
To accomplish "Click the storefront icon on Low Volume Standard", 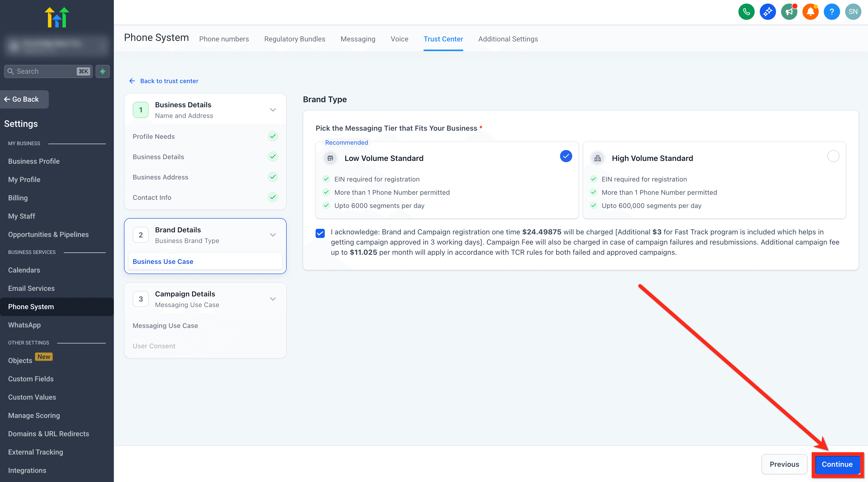I will point(330,158).
